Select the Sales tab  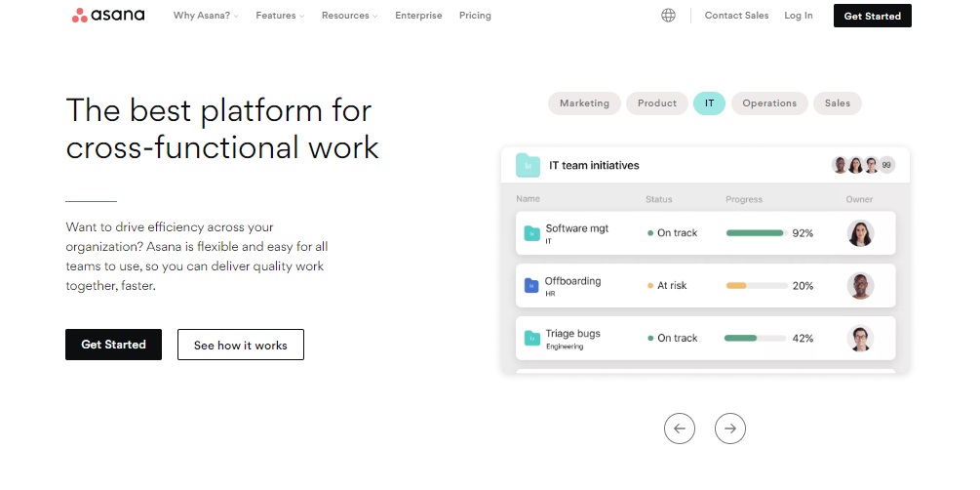[x=838, y=103]
